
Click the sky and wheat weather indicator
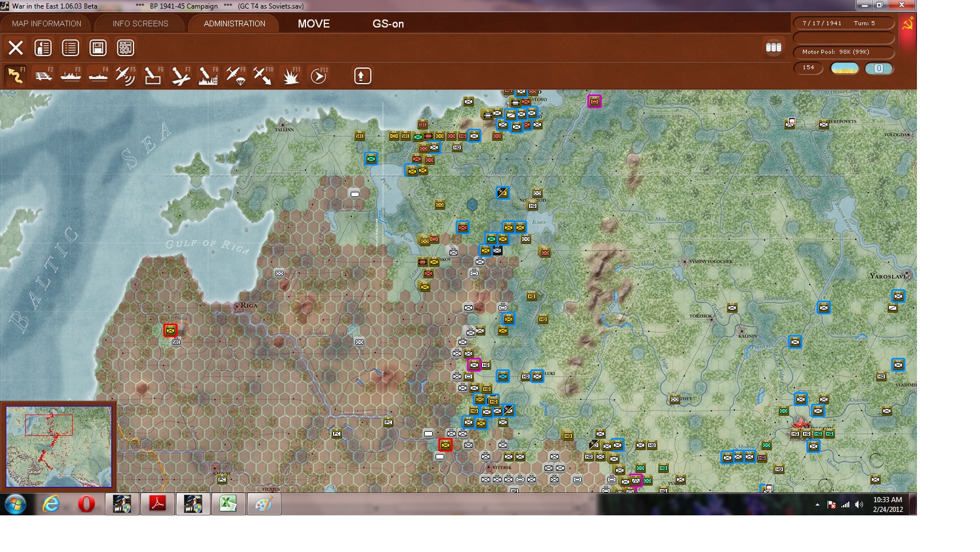(x=844, y=68)
